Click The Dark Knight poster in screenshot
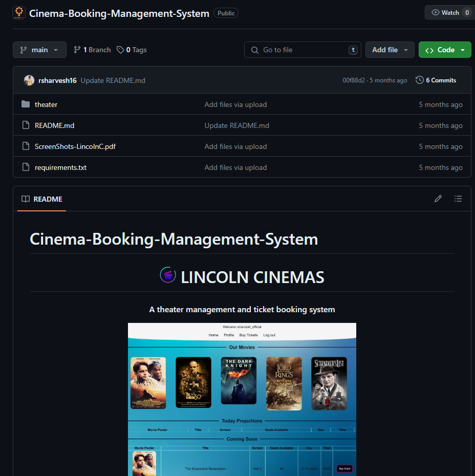This screenshot has height=476, width=475. click(x=239, y=381)
